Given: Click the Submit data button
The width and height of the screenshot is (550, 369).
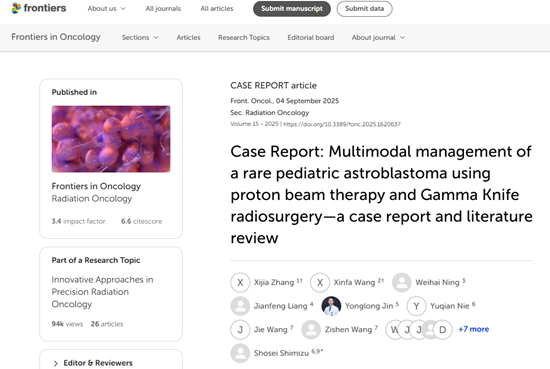Looking at the screenshot, I should (x=364, y=9).
